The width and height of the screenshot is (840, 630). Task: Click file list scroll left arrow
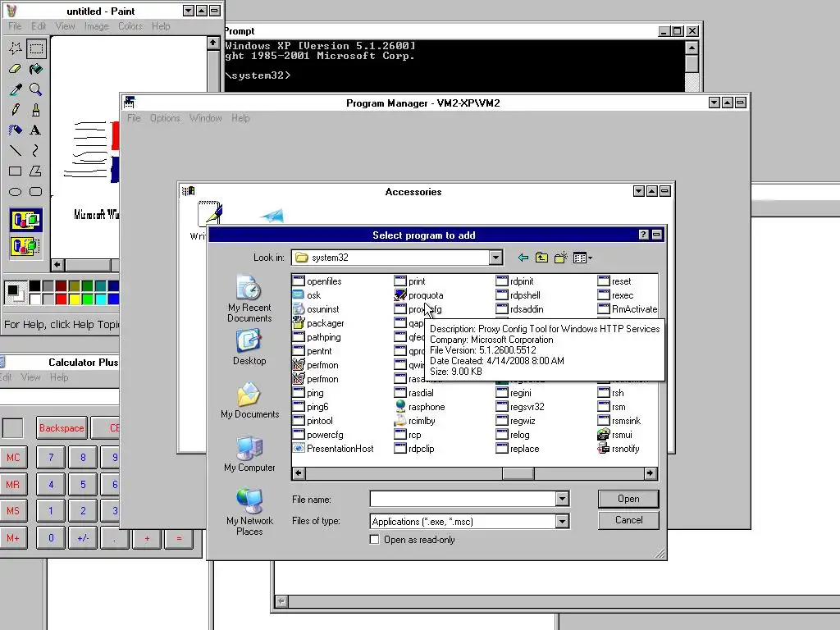[299, 473]
